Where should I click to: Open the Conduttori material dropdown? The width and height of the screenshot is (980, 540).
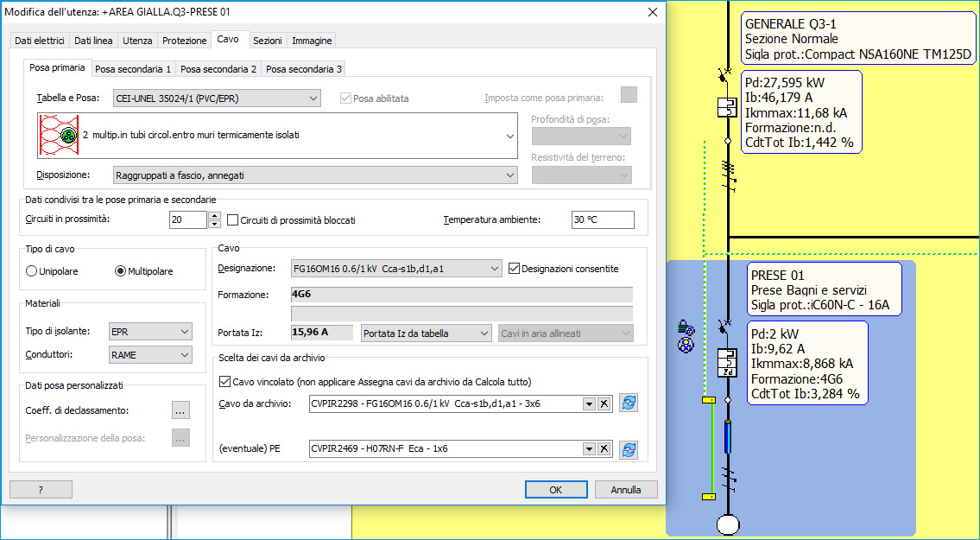click(150, 355)
